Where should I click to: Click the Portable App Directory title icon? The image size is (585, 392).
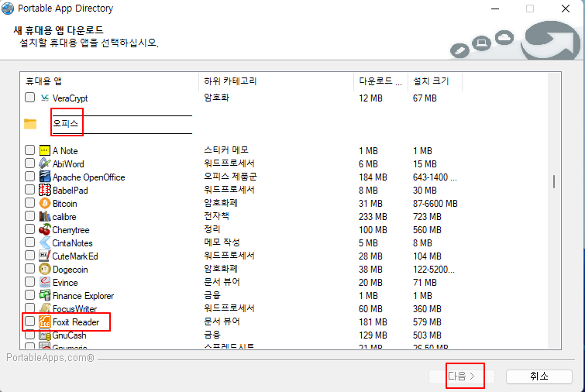8,9
